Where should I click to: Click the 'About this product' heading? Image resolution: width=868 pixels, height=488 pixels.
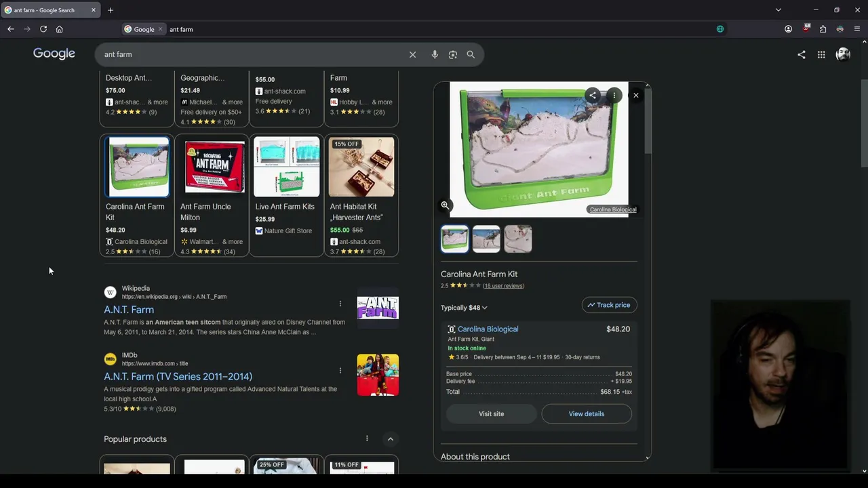[x=475, y=457]
